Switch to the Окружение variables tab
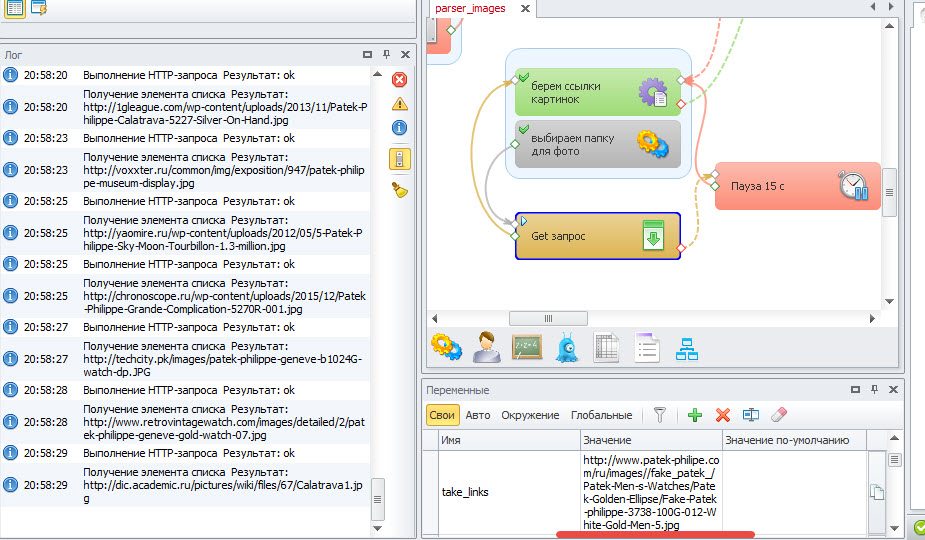 click(x=530, y=415)
